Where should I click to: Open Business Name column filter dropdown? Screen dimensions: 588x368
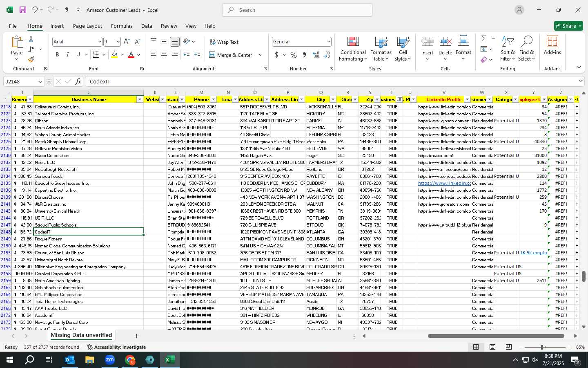point(140,99)
